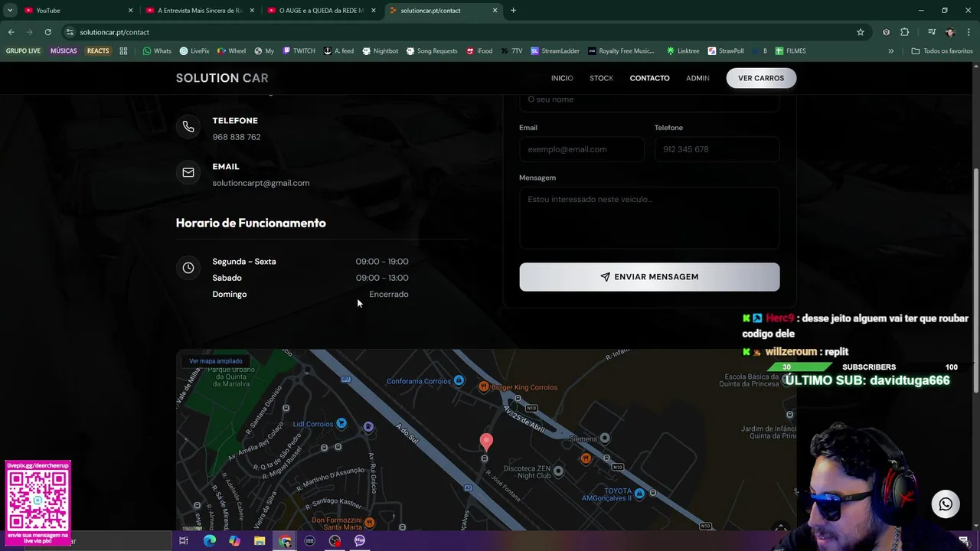The width and height of the screenshot is (980, 551).
Task: Open the CONTACTO nav item
Action: [649, 78]
